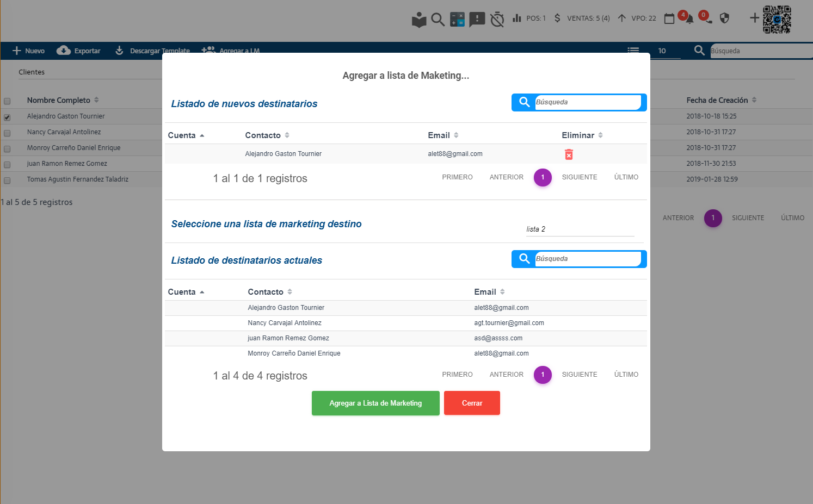Click the notifications bell icon

click(x=689, y=19)
